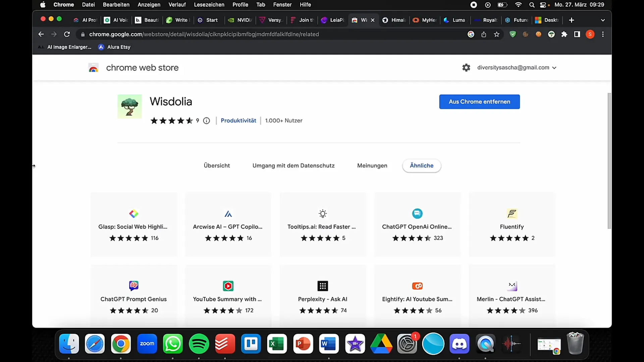Image resolution: width=644 pixels, height=362 pixels.
Task: Open Zoom app from dock
Action: pyautogui.click(x=147, y=344)
